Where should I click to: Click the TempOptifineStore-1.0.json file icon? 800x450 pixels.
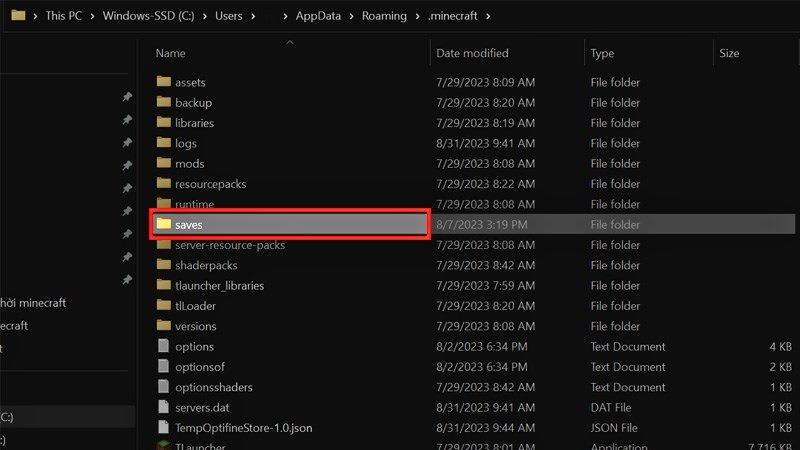tap(164, 428)
